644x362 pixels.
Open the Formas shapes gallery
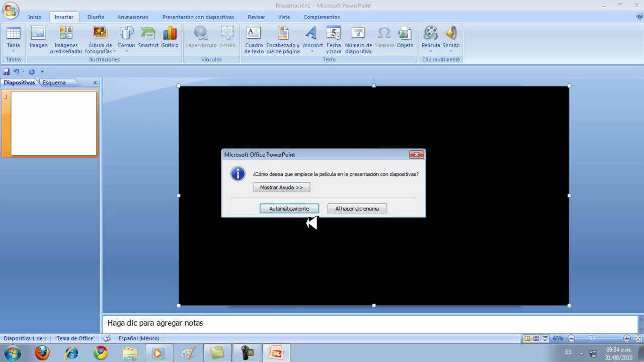pos(126,33)
